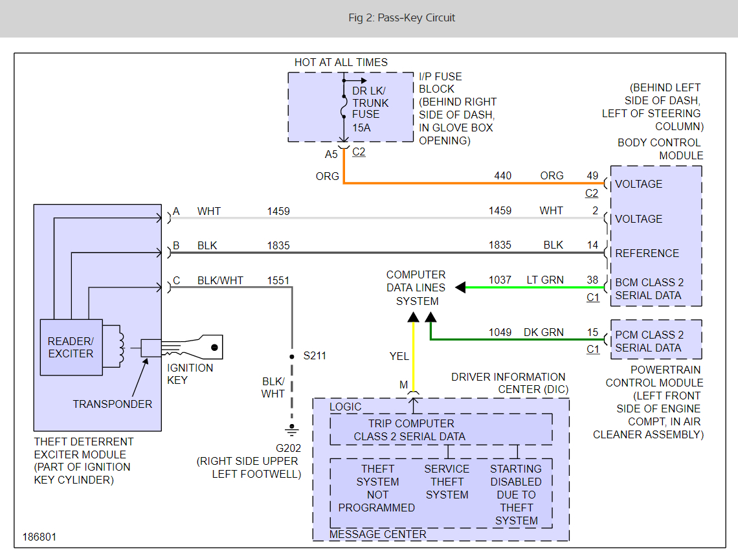
Task: Click the C1 label under PCM pin 15
Action: 593,350
